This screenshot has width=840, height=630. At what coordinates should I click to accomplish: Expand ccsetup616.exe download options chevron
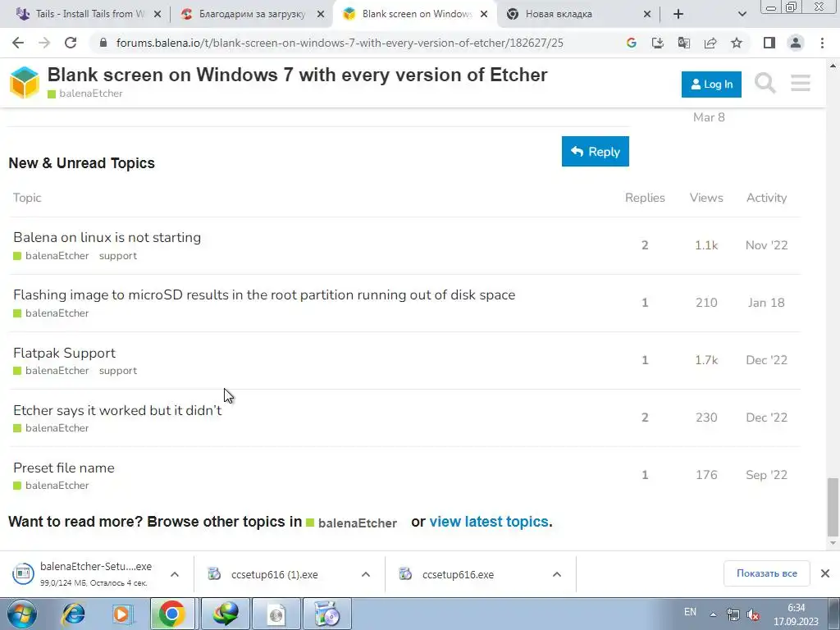coord(557,574)
